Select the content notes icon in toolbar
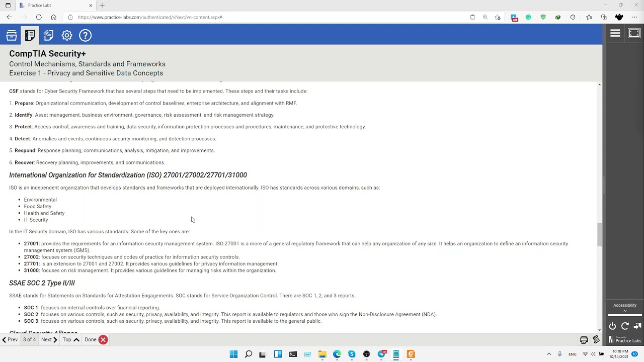Screen dimensions: 644x362 coord(30,35)
